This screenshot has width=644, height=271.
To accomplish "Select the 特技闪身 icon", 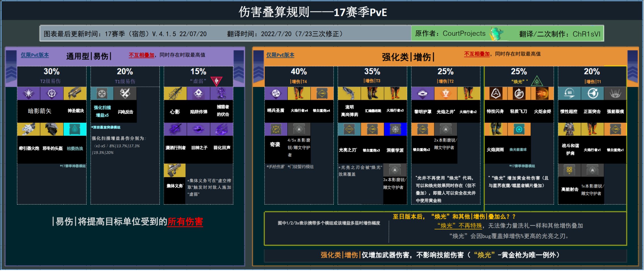I will (x=496, y=94).
